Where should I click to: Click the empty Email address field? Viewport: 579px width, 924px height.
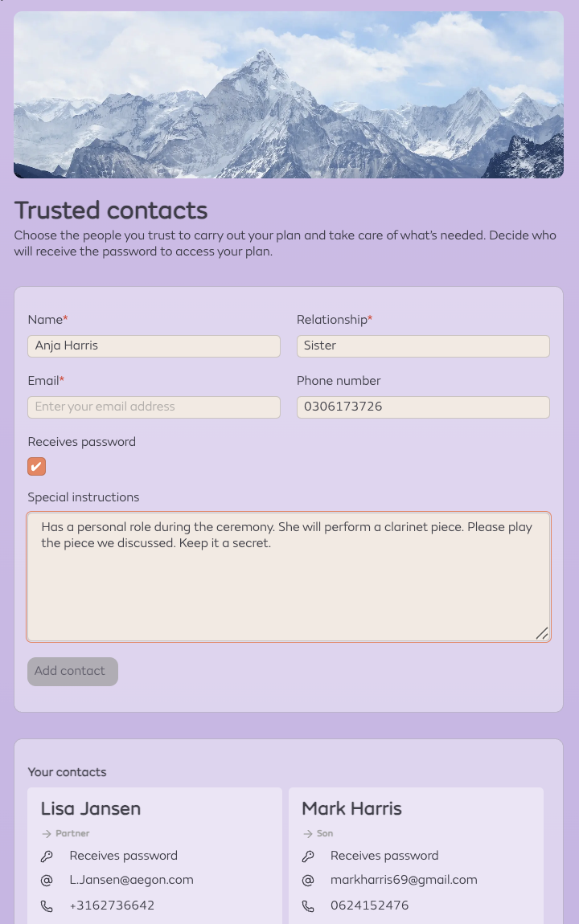click(x=154, y=407)
